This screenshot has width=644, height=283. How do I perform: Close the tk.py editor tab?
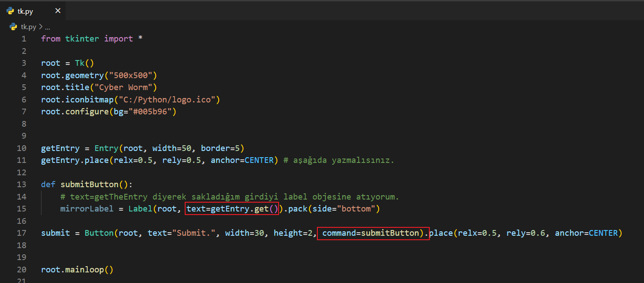pyautogui.click(x=58, y=11)
